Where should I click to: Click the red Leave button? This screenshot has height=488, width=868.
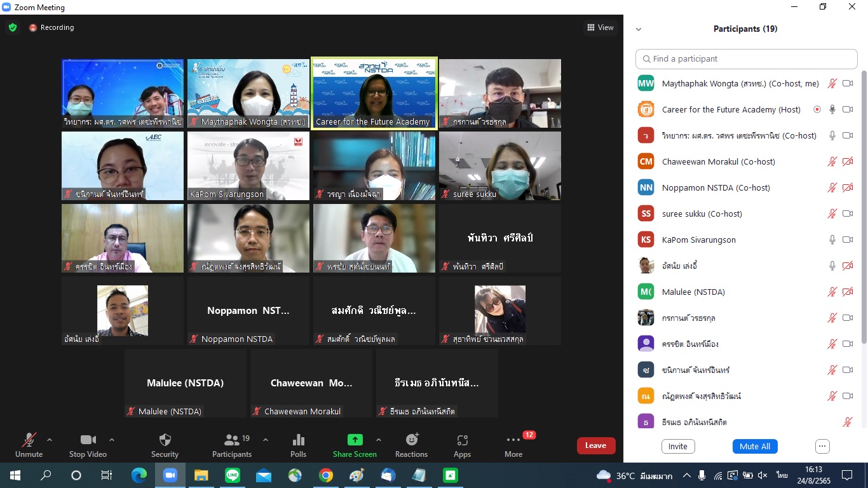(x=595, y=445)
